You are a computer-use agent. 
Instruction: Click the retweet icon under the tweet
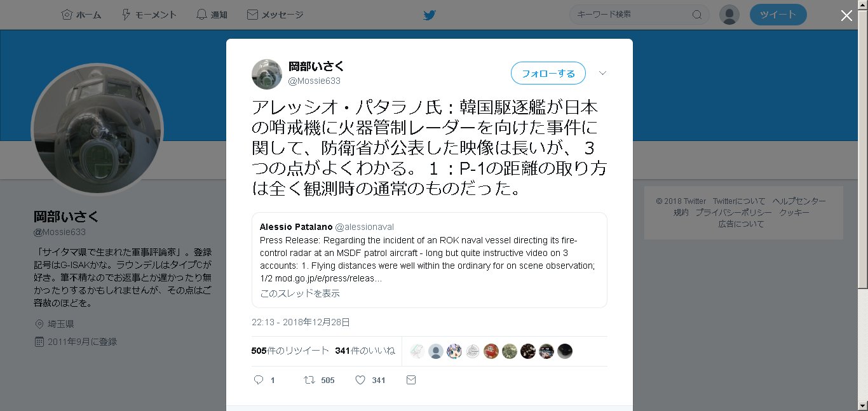(x=309, y=380)
